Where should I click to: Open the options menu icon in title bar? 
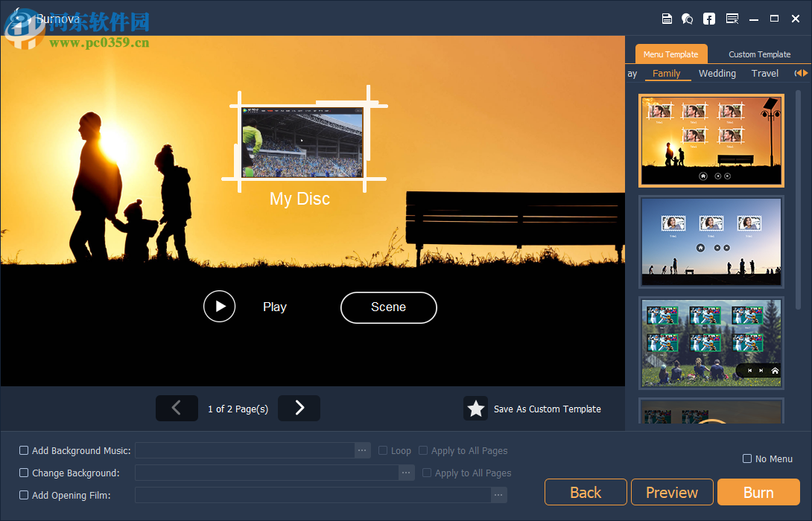732,19
